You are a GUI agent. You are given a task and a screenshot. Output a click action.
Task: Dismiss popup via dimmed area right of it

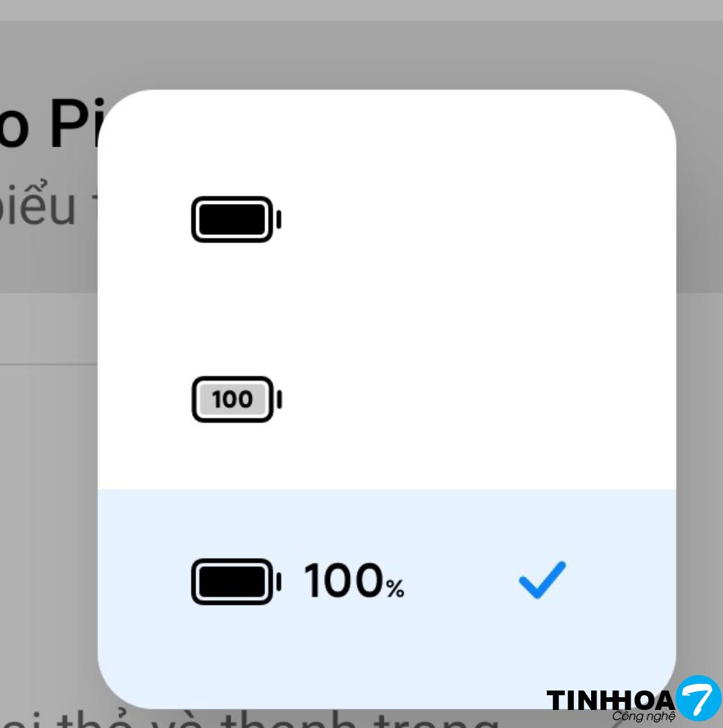click(x=700, y=401)
